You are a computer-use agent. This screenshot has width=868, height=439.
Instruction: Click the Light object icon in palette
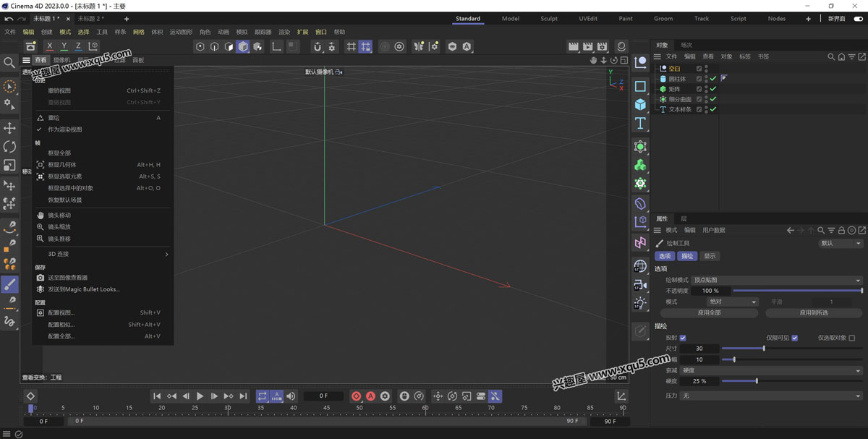[640, 303]
